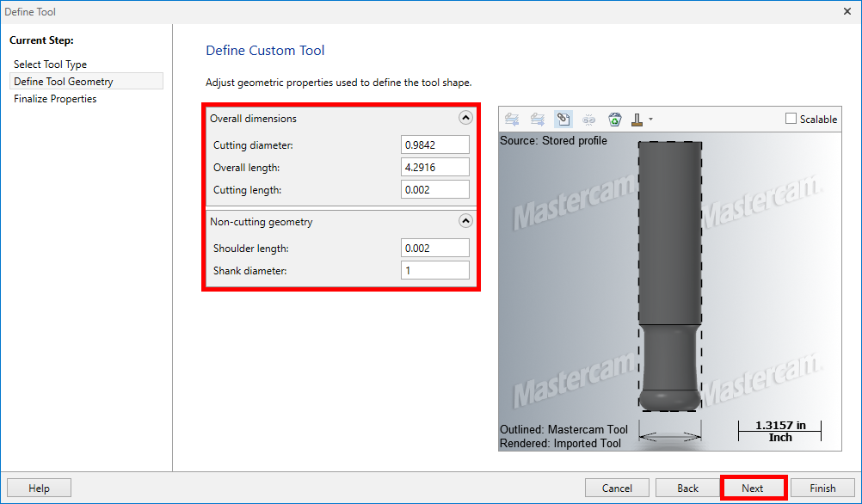Click the 'Shank diameter:' label
This screenshot has width=862, height=504.
point(250,271)
